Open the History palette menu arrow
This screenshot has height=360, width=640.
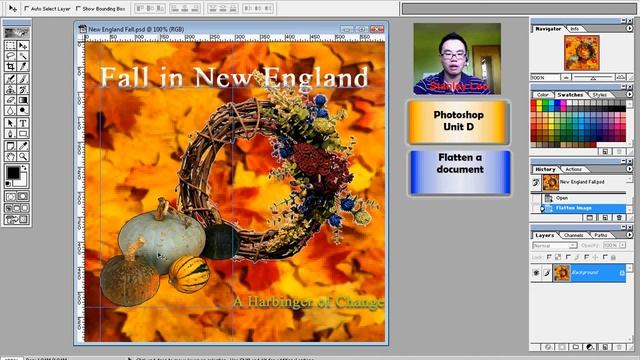click(x=629, y=169)
